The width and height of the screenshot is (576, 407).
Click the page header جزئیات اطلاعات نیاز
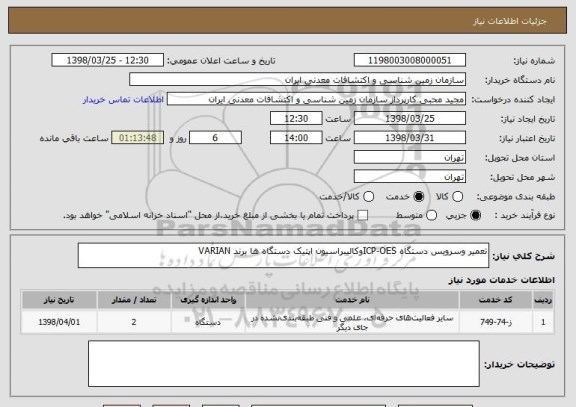click(510, 21)
